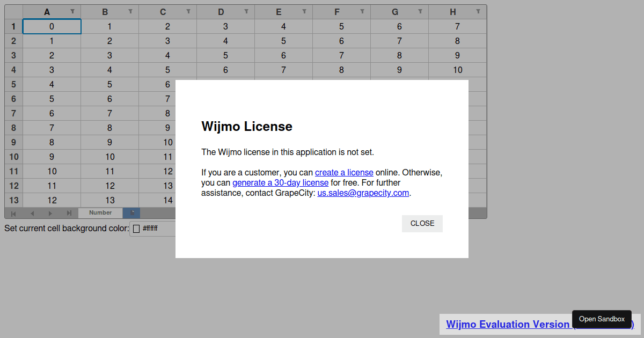Select row header 7
Image resolution: width=644 pixels, height=338 pixels.
pos(13,113)
